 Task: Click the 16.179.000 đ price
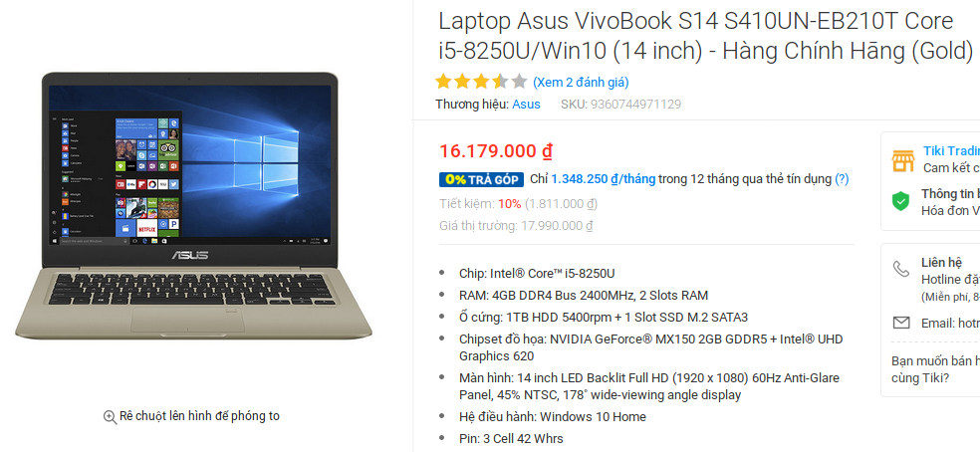pos(496,151)
